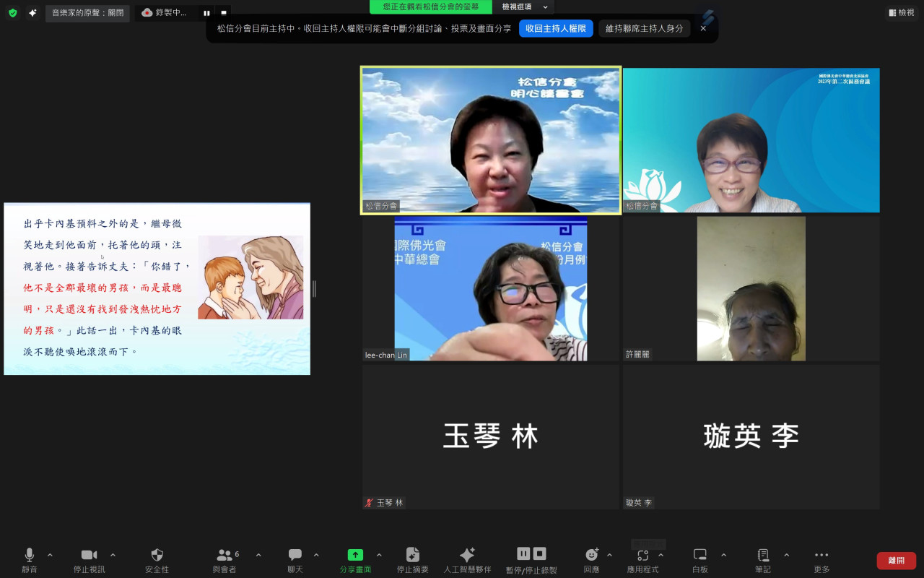Click the 收回主持人權限 reclaim host button

[x=555, y=28]
